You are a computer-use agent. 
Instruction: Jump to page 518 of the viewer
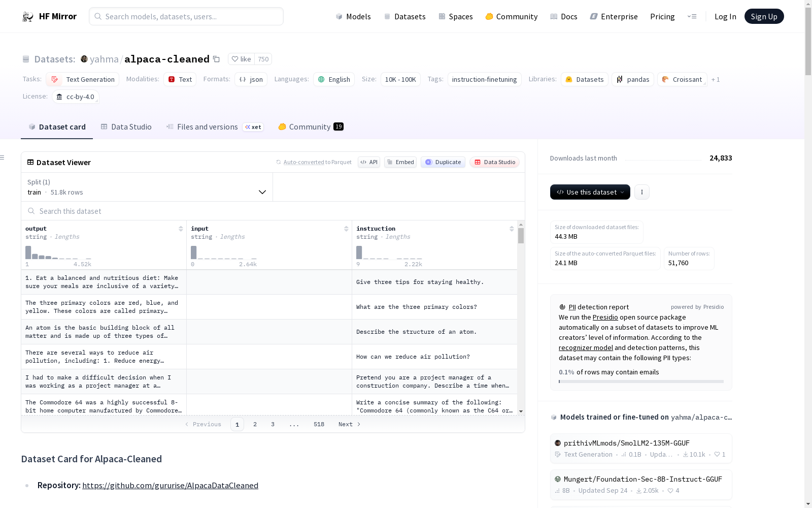319,424
